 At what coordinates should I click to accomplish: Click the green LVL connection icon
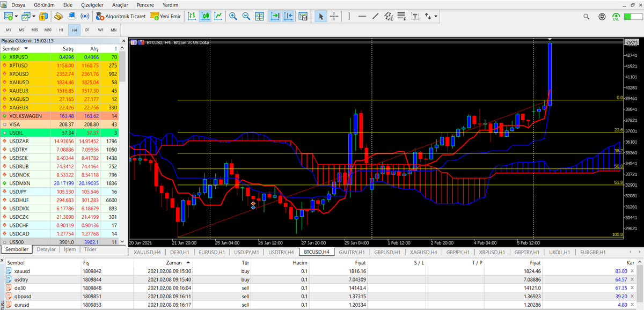coord(616,17)
